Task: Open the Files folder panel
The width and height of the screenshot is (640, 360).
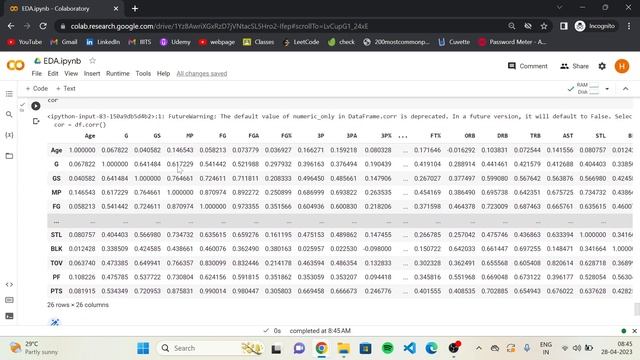Action: (9, 156)
